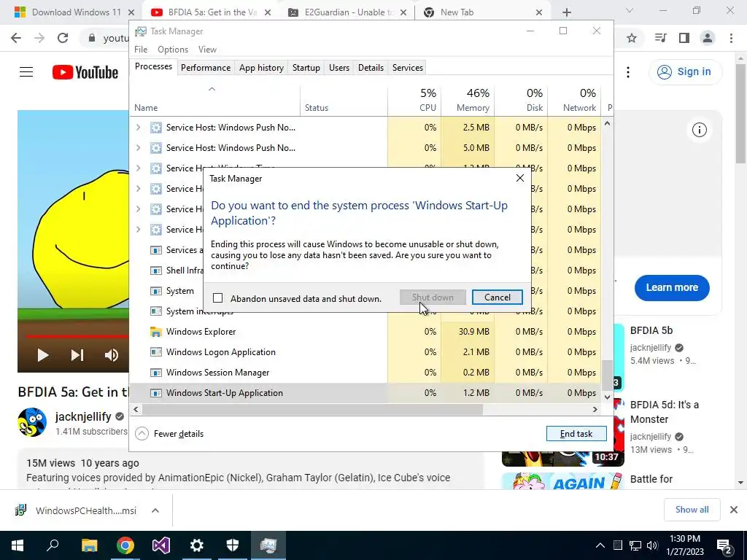Switch to the Performance tab
The image size is (747, 560).
coord(205,68)
